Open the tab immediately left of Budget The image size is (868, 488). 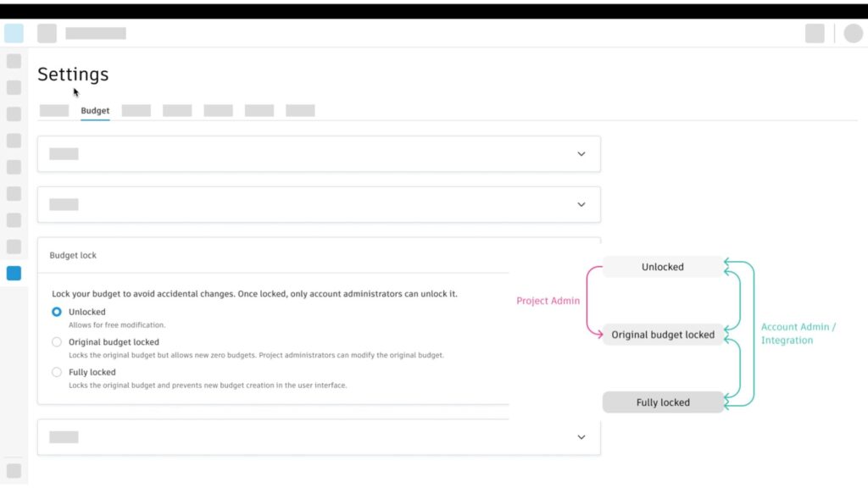54,111
